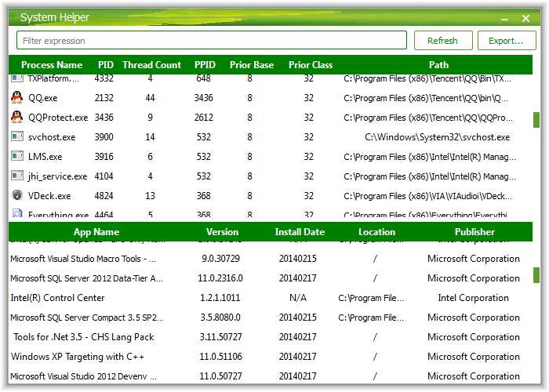Select Tools for .Net 3.5 CHS Lang Pack
Screen dimensions: 549x392
[84, 337]
